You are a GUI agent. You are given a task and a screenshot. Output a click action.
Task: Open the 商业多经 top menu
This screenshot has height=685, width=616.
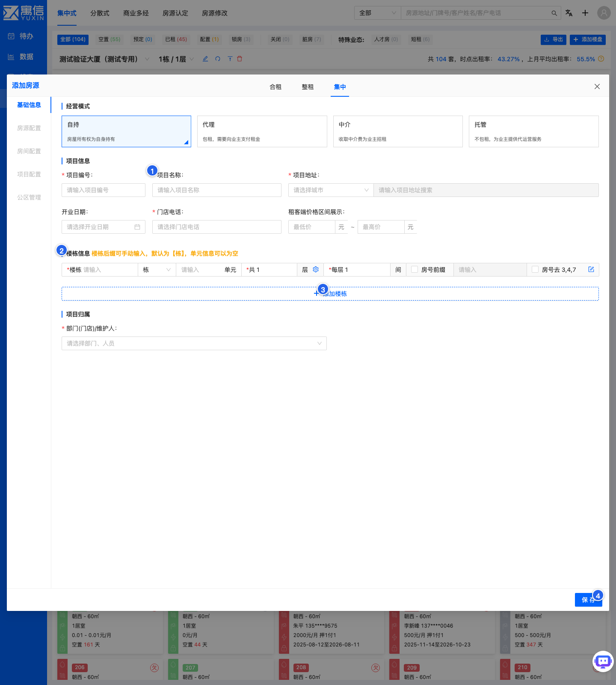coord(136,13)
